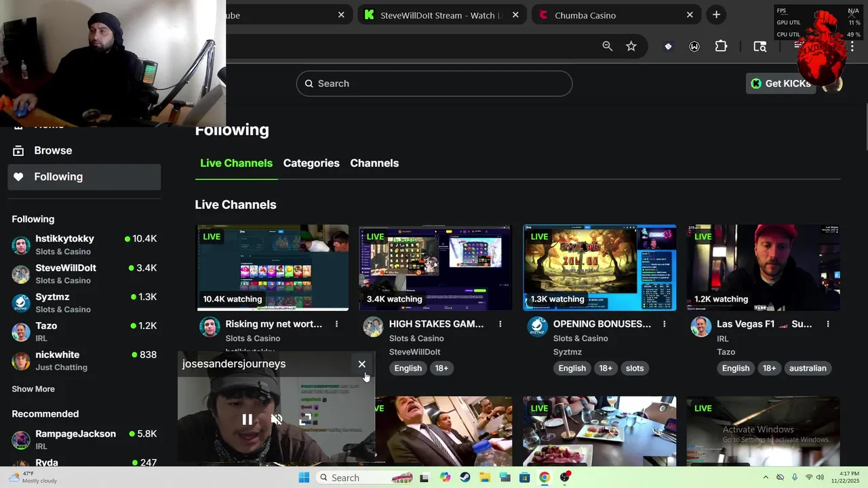This screenshot has height=488, width=868.
Task: Open a new browser tab with plus button
Action: click(716, 15)
